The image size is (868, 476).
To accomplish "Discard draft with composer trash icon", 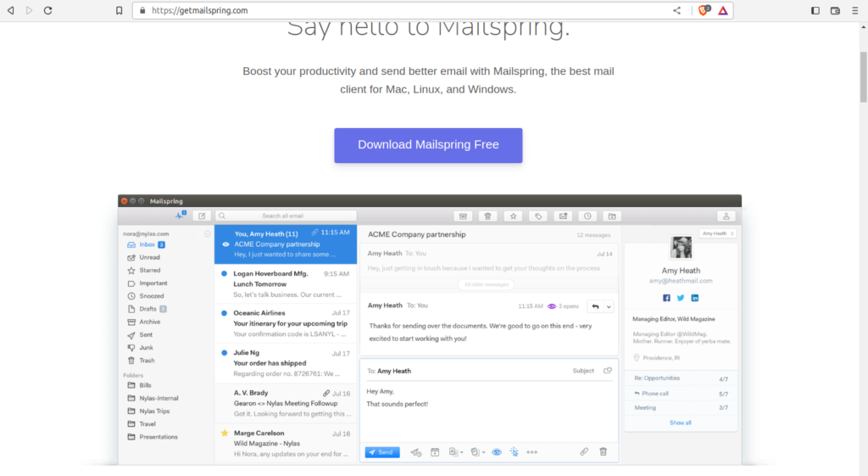I will (x=604, y=451).
